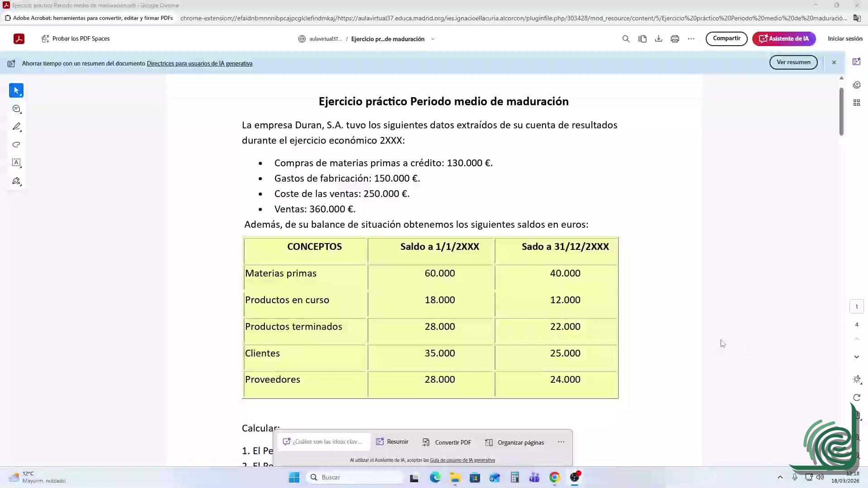Go to next page chevron
The height and width of the screenshot is (488, 868).
[856, 357]
